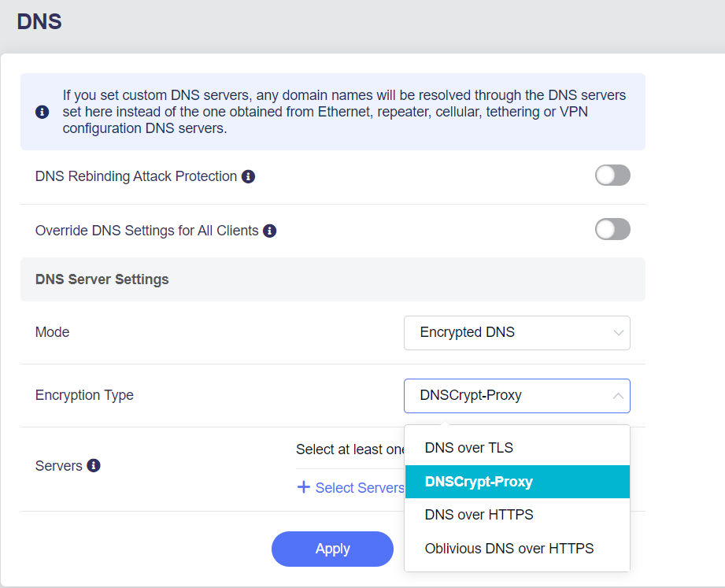
Task: Enable DNS Rebinding Attack Protection toggle
Action: (x=612, y=176)
